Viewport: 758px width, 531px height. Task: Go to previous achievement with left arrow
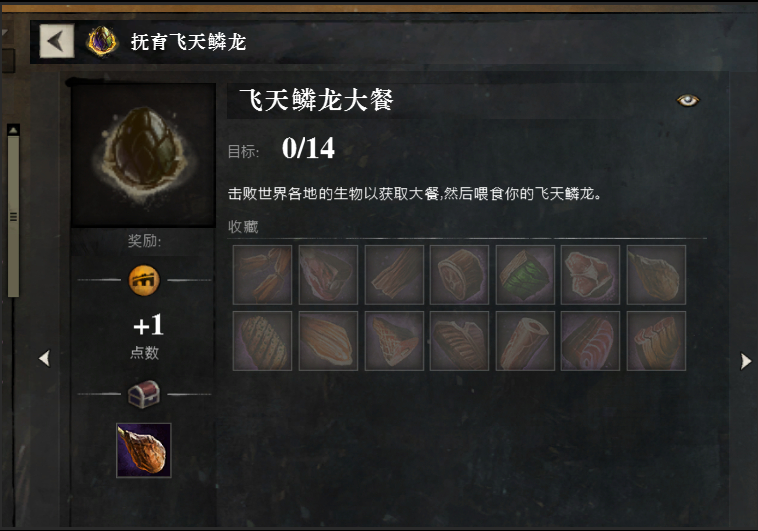coord(44,358)
